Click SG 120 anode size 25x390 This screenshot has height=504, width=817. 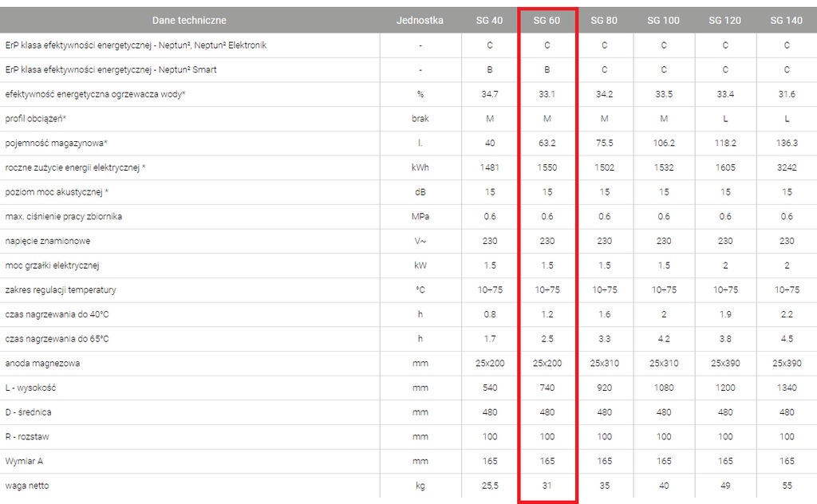click(725, 364)
